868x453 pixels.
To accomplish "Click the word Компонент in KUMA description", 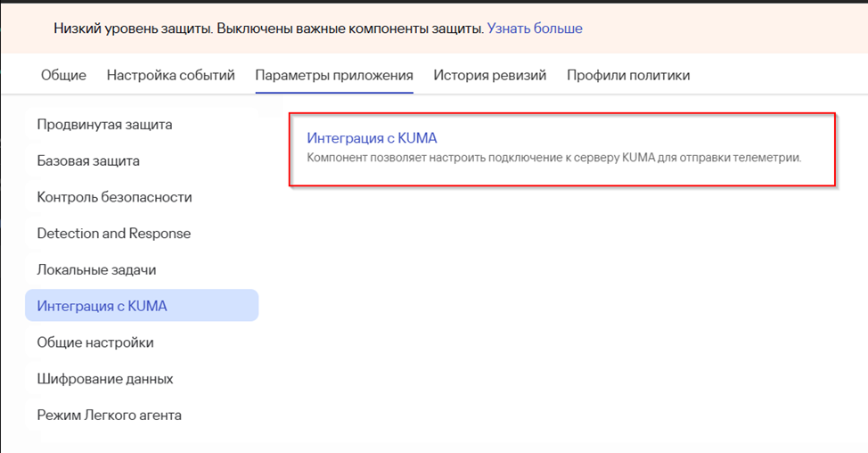I will coord(337,158).
